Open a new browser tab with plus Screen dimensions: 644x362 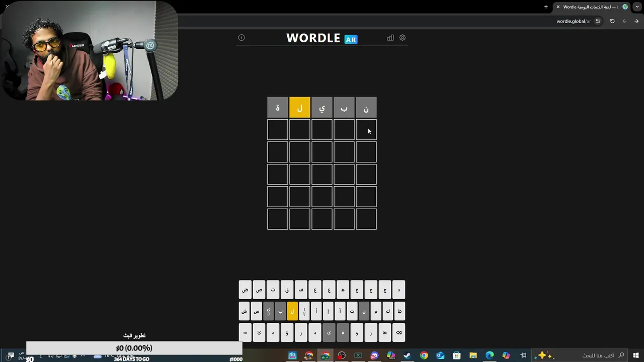pos(546,7)
